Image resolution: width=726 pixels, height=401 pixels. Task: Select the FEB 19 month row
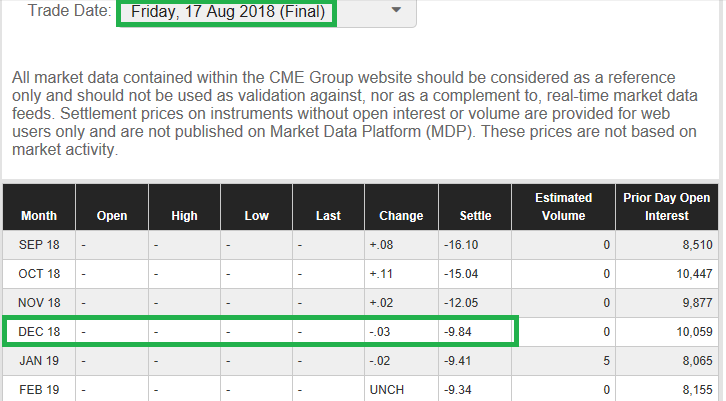(39, 388)
